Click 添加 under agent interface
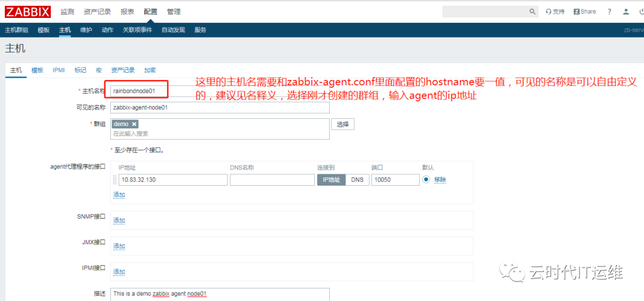Image resolution: width=644 pixels, height=301 pixels. (x=119, y=195)
